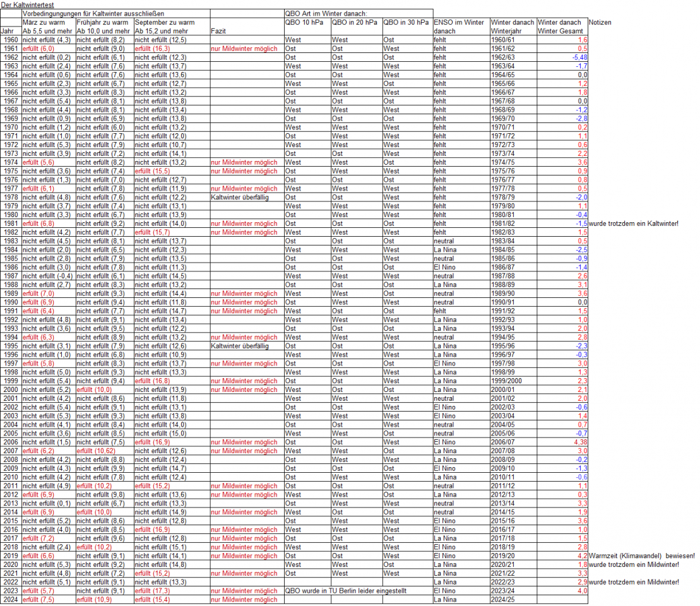Viewport: 700px width, 606px height.
Task: Click the 'QBO in 20 hPa' header cell
Action: pyautogui.click(x=355, y=22)
